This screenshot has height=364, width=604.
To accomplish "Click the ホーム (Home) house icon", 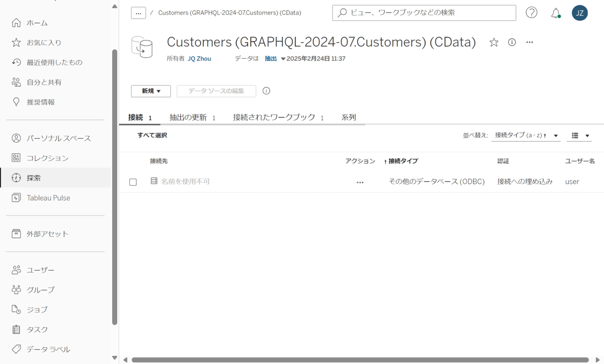I will coord(16,23).
